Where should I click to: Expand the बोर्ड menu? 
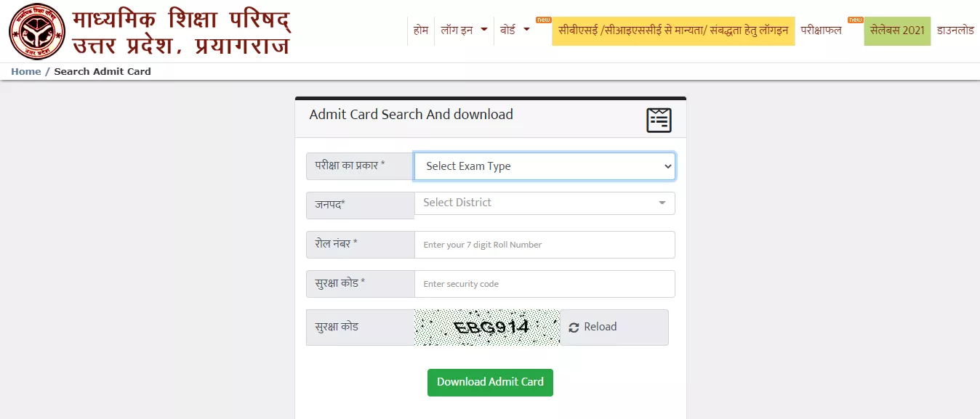click(515, 30)
